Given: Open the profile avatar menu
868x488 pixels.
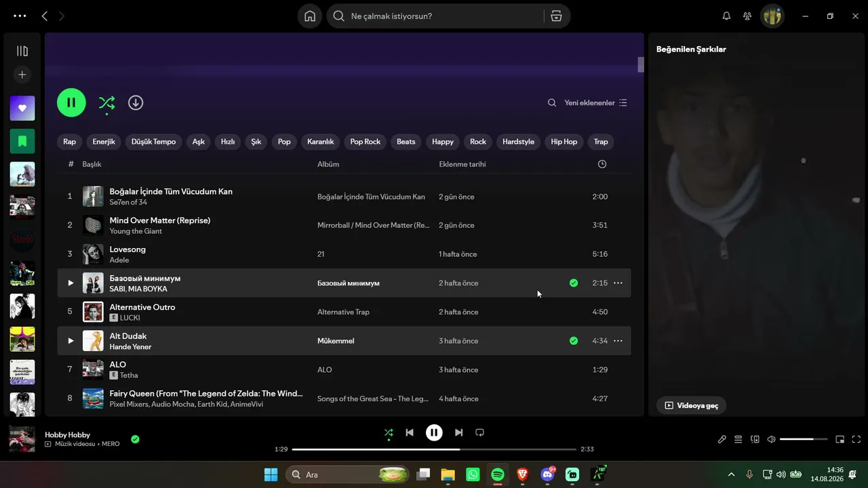Looking at the screenshot, I should click(772, 16).
